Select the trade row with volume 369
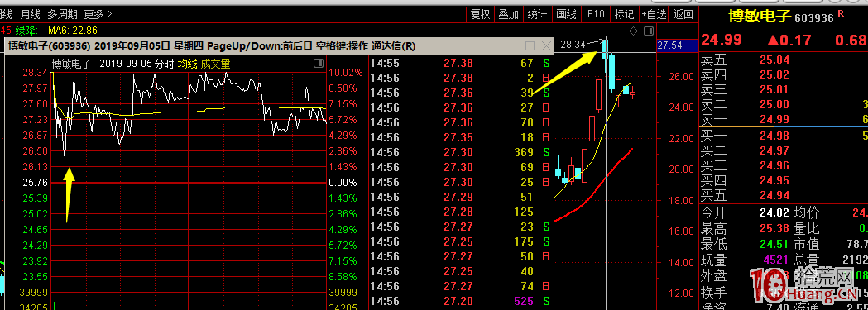 461,152
